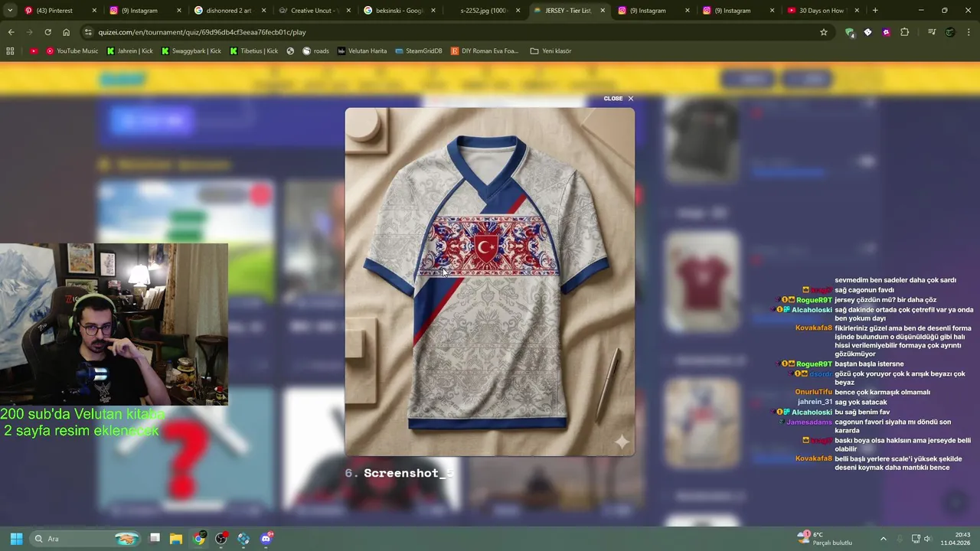Open Task View on the taskbar
Viewport: 980px width, 551px height.
click(154, 539)
